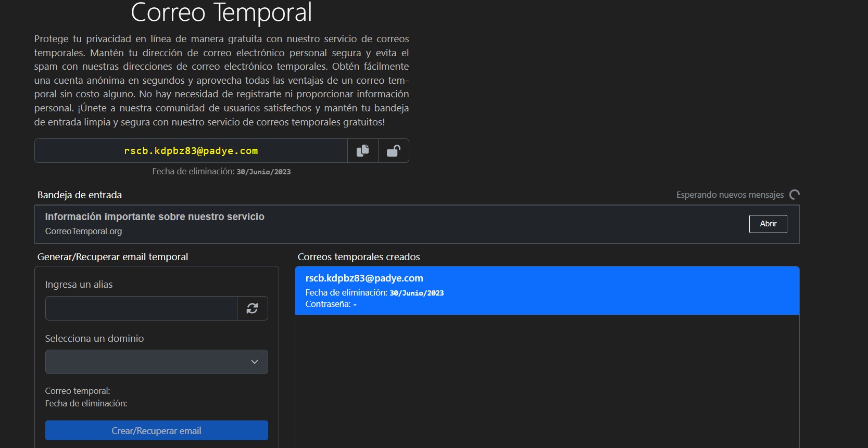
Task: Click the Abrir button
Action: click(768, 224)
